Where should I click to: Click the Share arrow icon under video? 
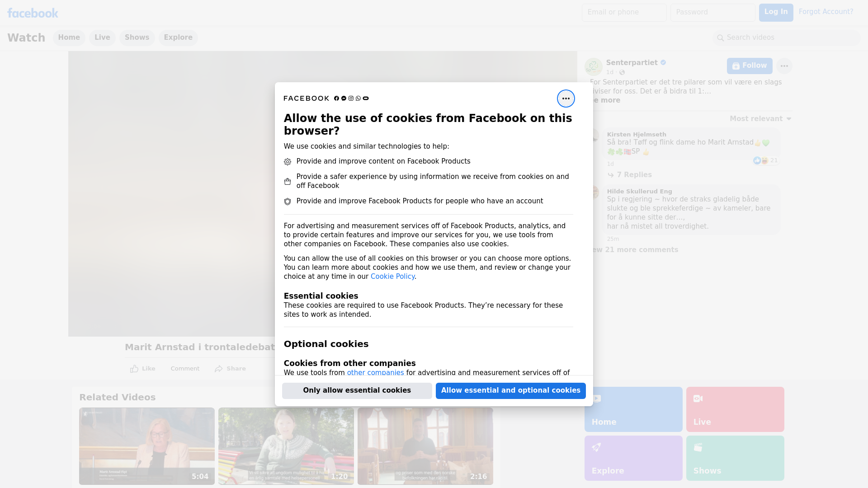pyautogui.click(x=219, y=369)
